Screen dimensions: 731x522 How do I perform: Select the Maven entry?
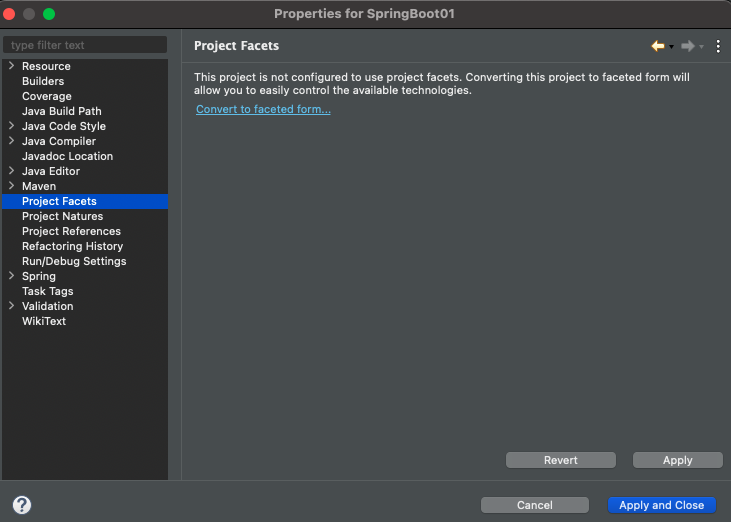[39, 186]
